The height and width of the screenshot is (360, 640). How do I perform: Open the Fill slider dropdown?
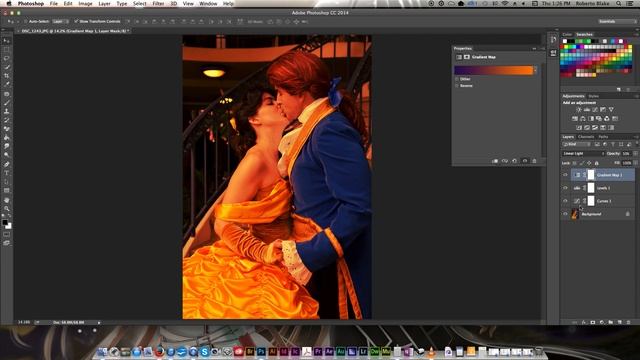(x=635, y=163)
